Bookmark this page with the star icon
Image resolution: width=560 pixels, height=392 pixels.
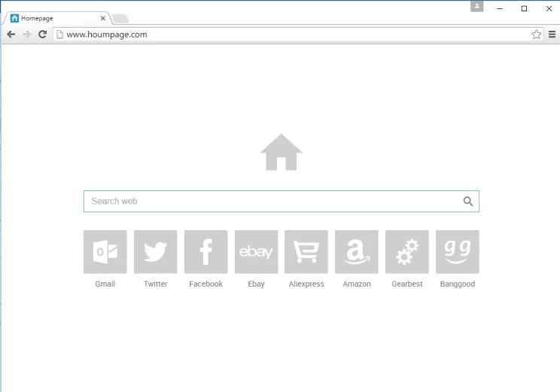pos(536,35)
